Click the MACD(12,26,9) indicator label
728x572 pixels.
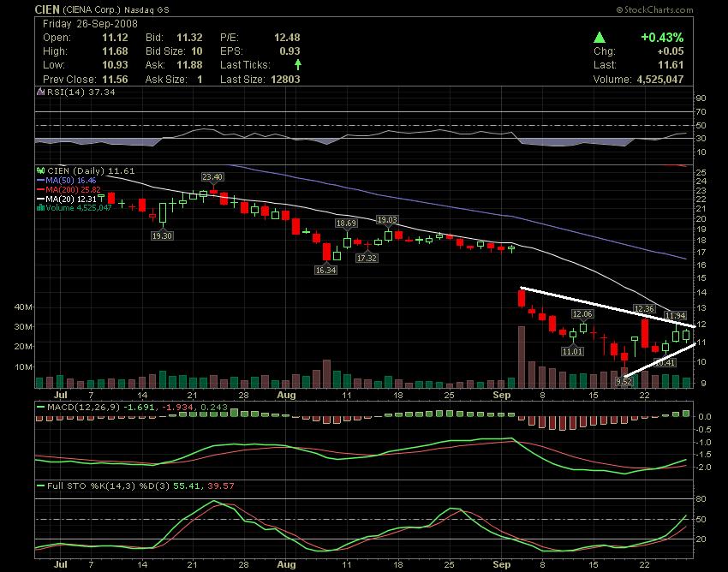(x=83, y=408)
